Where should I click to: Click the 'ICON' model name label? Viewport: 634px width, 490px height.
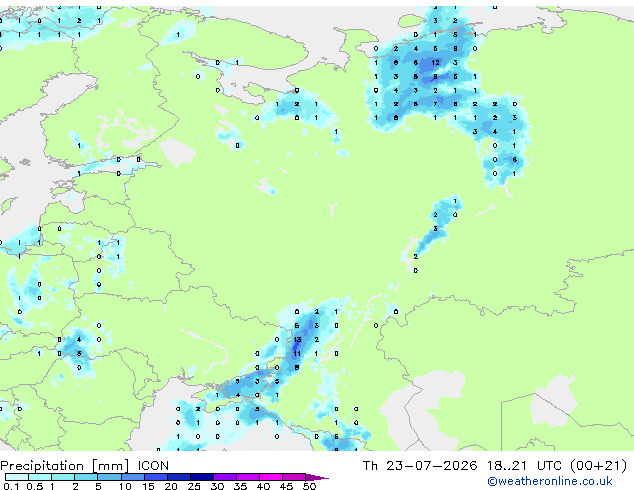(x=153, y=466)
